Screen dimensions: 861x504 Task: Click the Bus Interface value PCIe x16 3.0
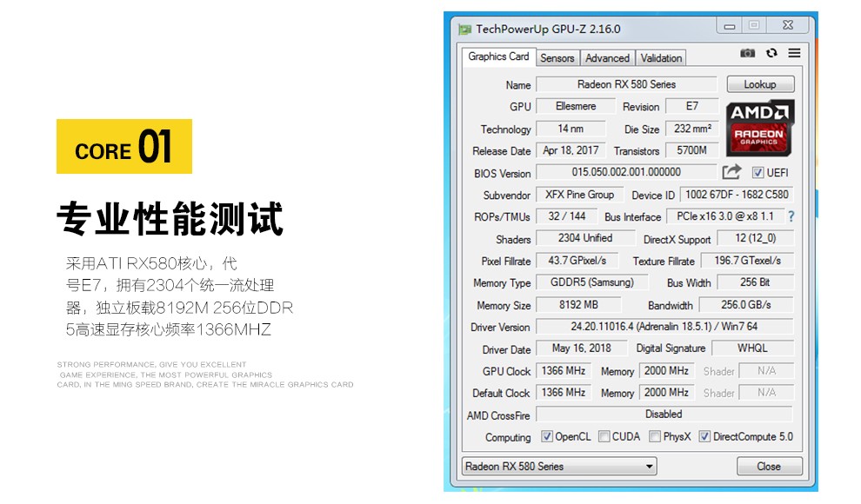[725, 216]
